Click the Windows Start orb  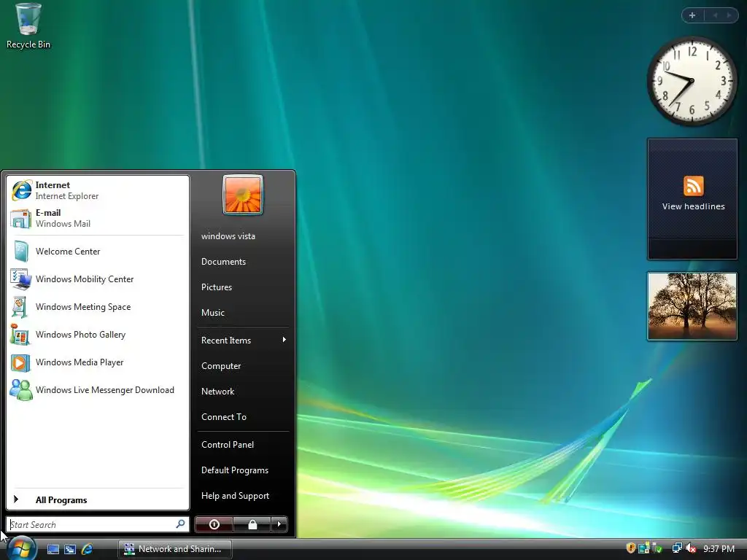(21, 548)
